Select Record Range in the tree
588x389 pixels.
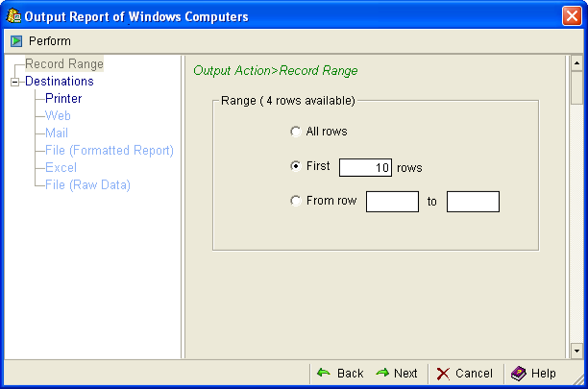[x=64, y=63]
